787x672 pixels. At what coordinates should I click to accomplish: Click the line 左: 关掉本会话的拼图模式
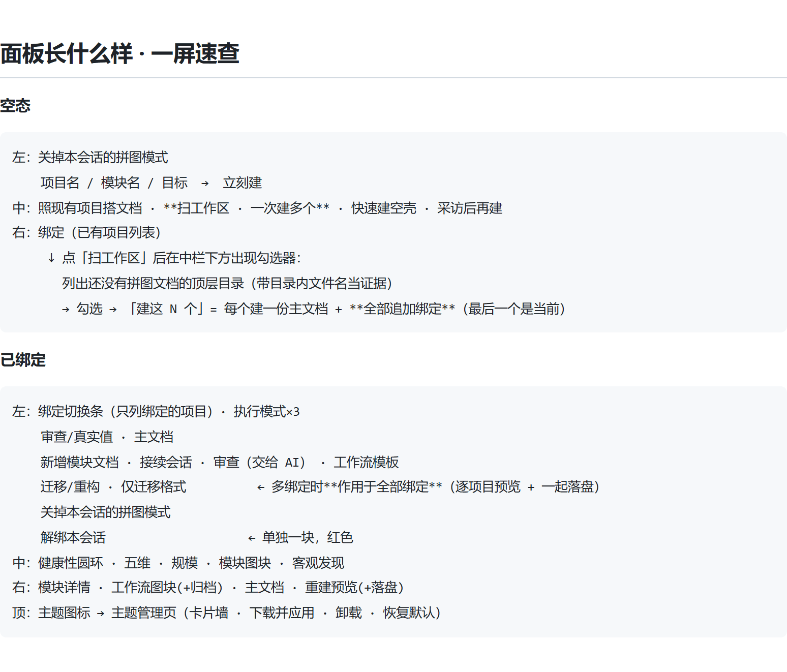(90, 157)
